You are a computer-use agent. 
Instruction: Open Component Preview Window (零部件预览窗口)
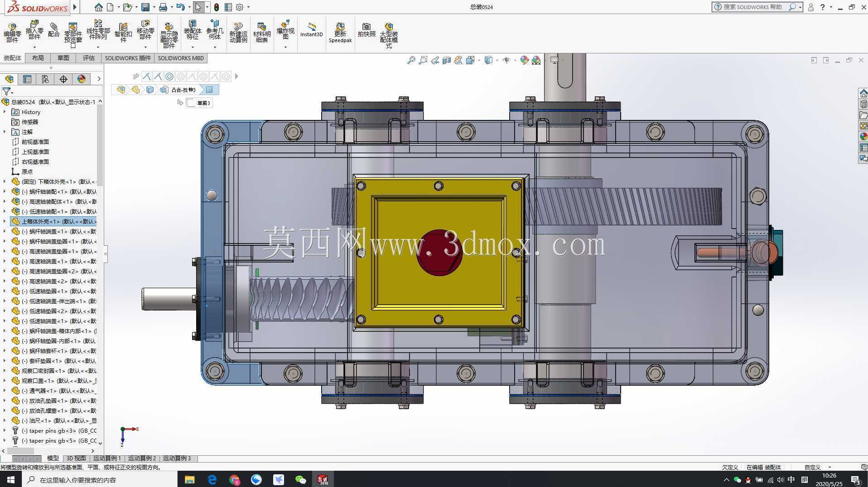click(73, 35)
